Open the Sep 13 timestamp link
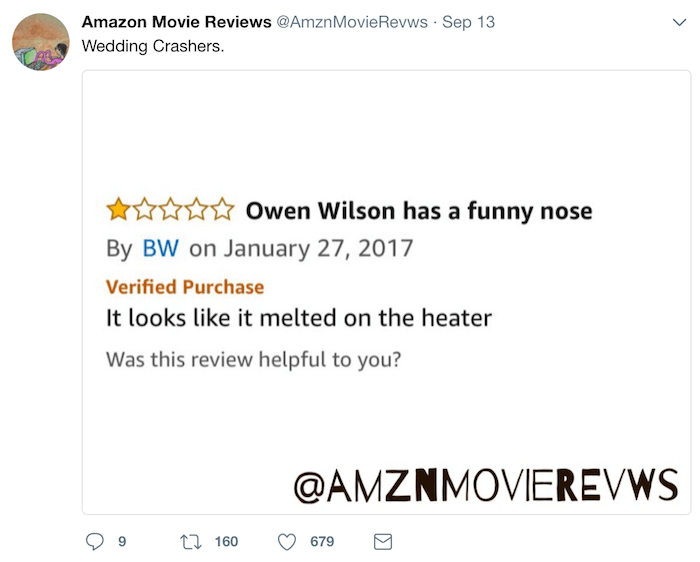The width and height of the screenshot is (700, 562). point(468,22)
